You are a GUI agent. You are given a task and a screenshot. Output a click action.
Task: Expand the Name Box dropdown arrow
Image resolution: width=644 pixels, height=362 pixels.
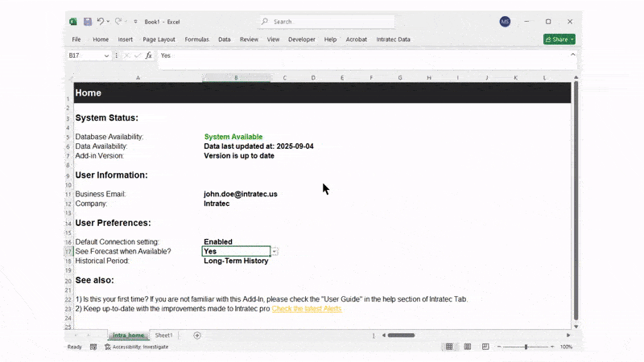pos(107,56)
